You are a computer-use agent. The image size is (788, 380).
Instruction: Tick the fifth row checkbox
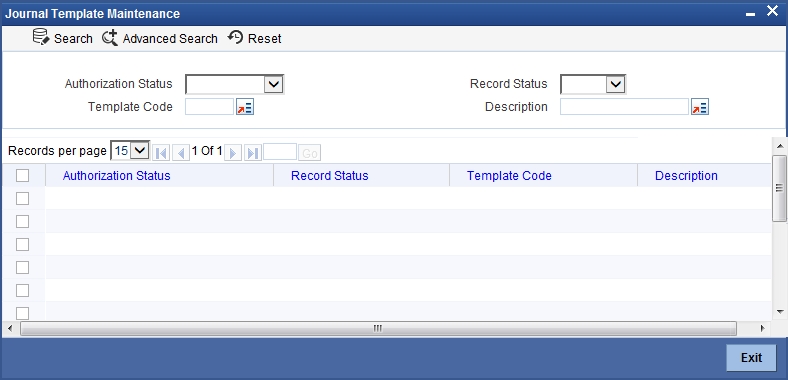coord(23,291)
